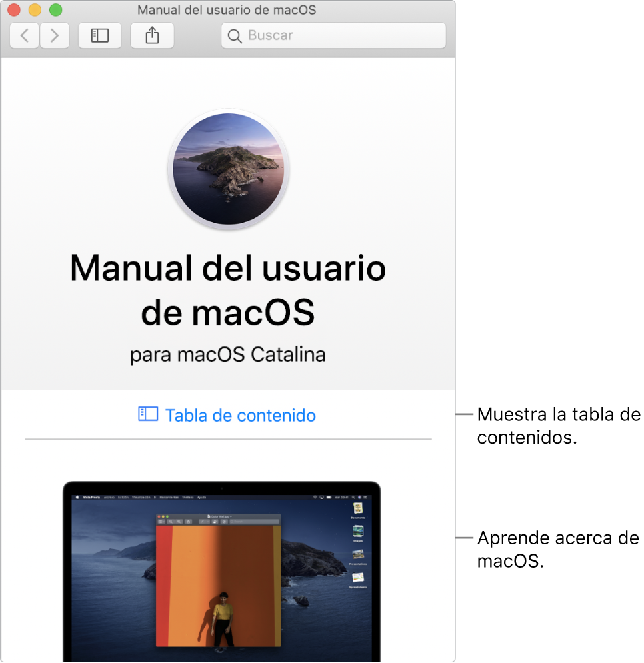
Task: Expand the Markup tool dropdown arrow
Action: (207, 521)
